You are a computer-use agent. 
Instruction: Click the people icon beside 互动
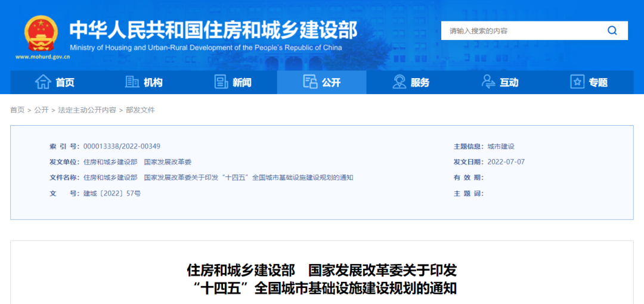[x=488, y=82]
